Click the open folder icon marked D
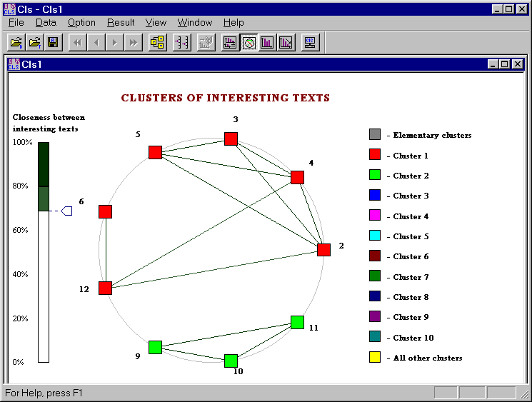 [x=16, y=42]
